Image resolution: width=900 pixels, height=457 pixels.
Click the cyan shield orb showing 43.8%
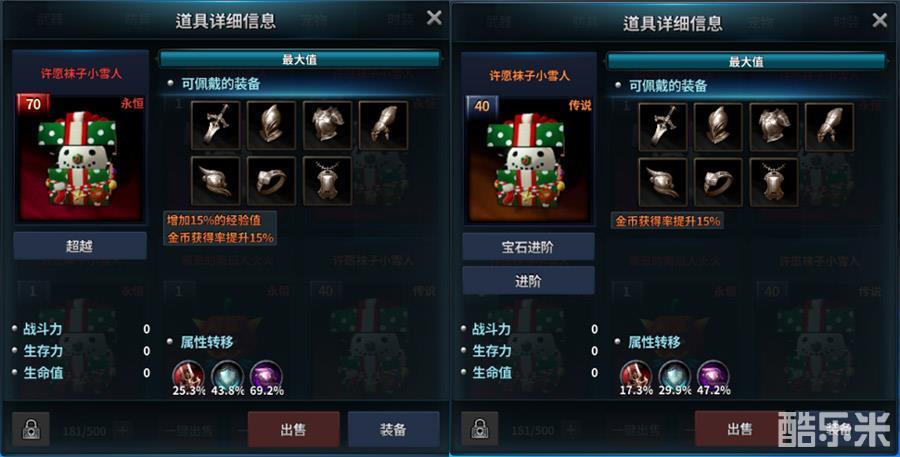(x=227, y=376)
